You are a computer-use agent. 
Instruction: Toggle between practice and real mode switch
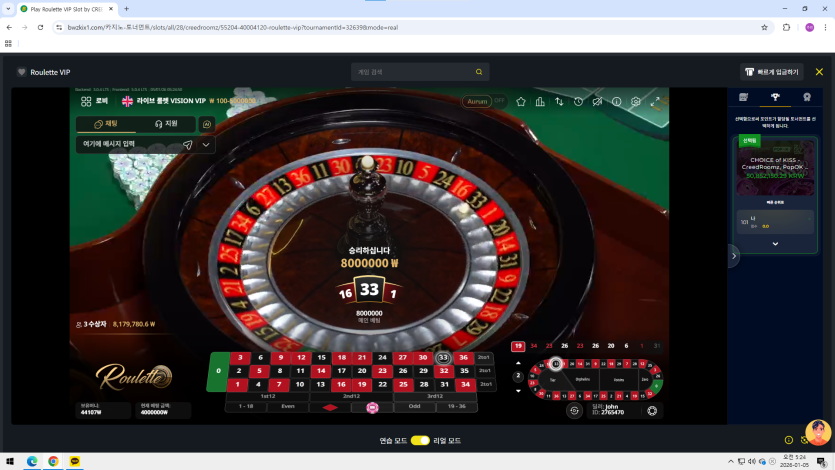[x=420, y=440]
